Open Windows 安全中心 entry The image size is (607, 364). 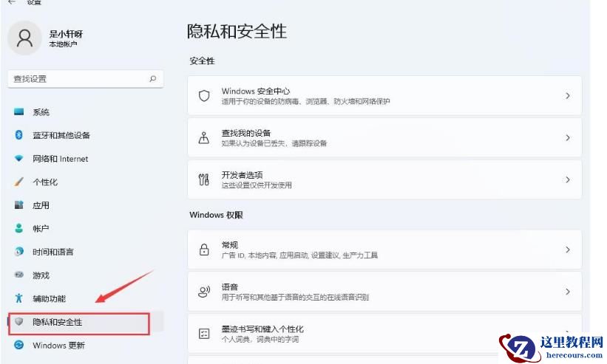[384, 95]
